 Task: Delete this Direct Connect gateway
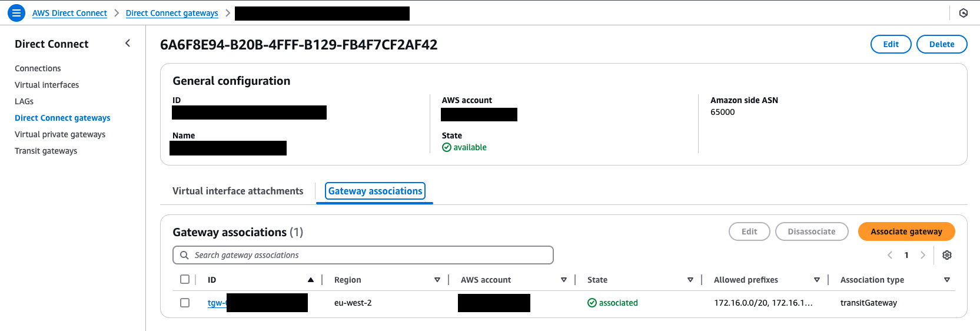[942, 44]
